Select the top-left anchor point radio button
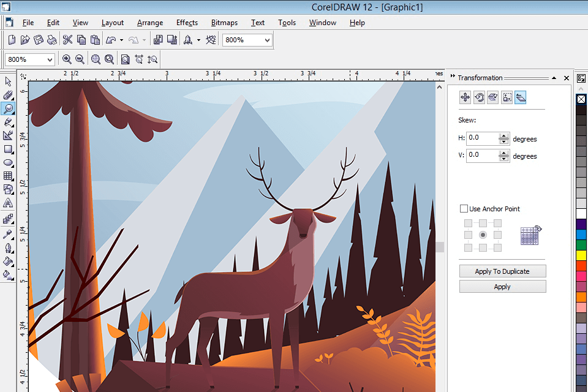Viewport: 588px width, 392px height. click(x=467, y=222)
